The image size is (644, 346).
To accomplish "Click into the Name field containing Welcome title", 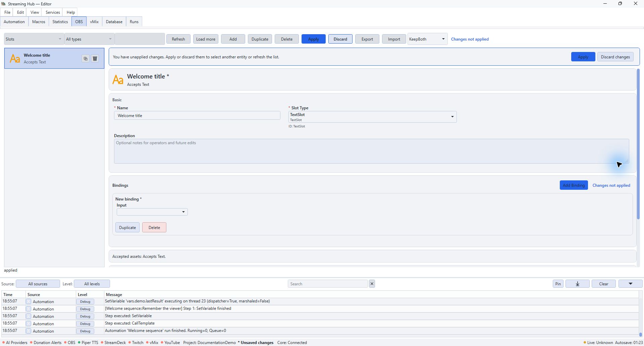I will coord(197,116).
